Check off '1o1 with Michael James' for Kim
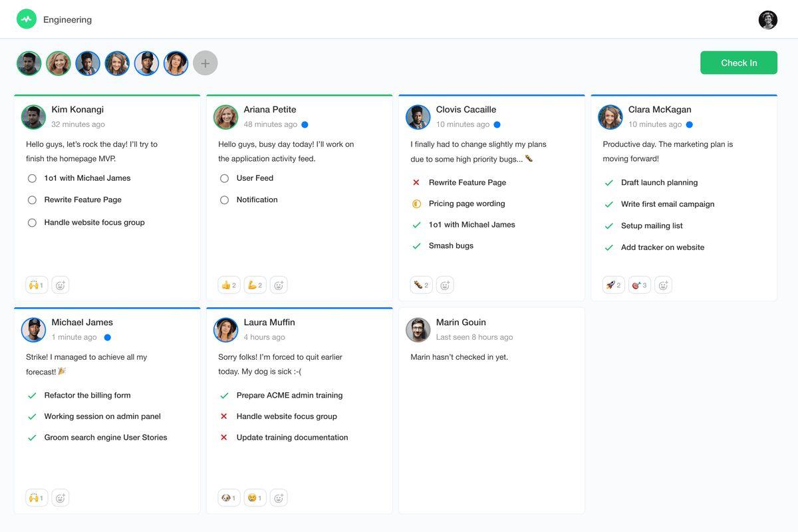 pos(32,178)
